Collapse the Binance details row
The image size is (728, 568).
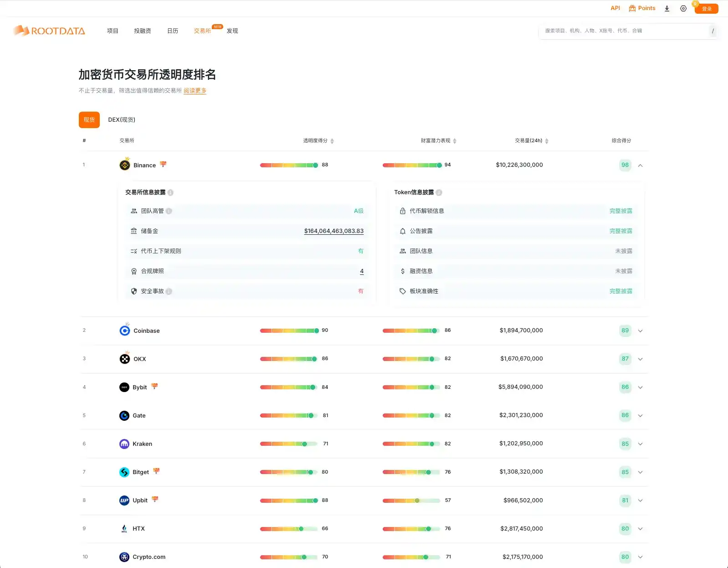[x=640, y=165]
